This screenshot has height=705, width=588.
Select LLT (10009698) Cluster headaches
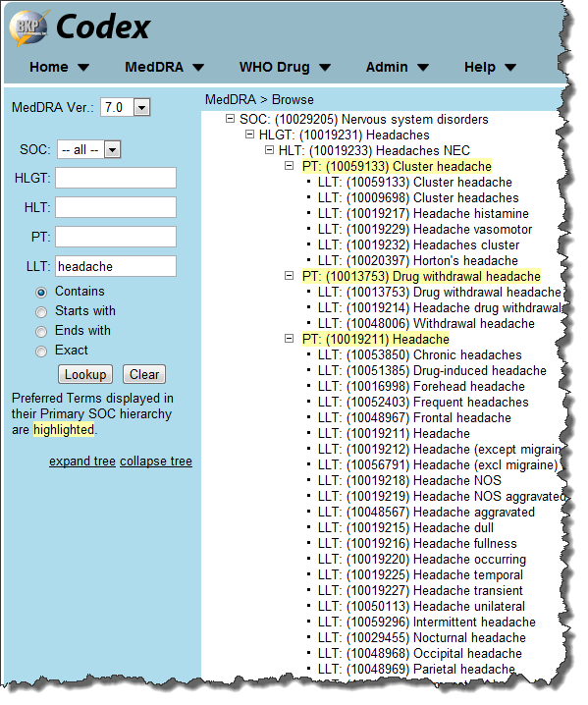tap(418, 198)
